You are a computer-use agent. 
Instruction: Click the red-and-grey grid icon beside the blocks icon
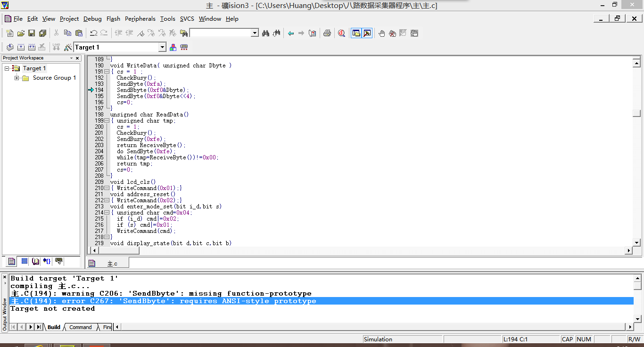[x=184, y=47]
